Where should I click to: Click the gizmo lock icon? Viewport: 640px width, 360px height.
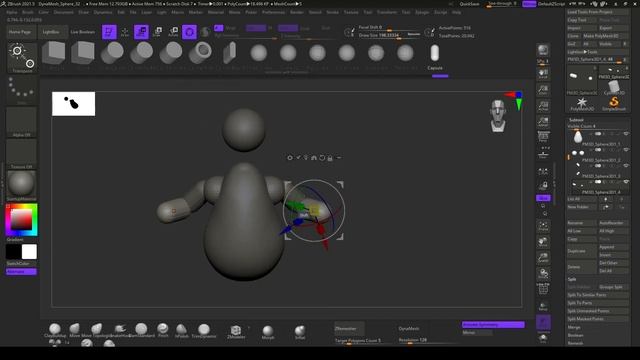coord(330,158)
